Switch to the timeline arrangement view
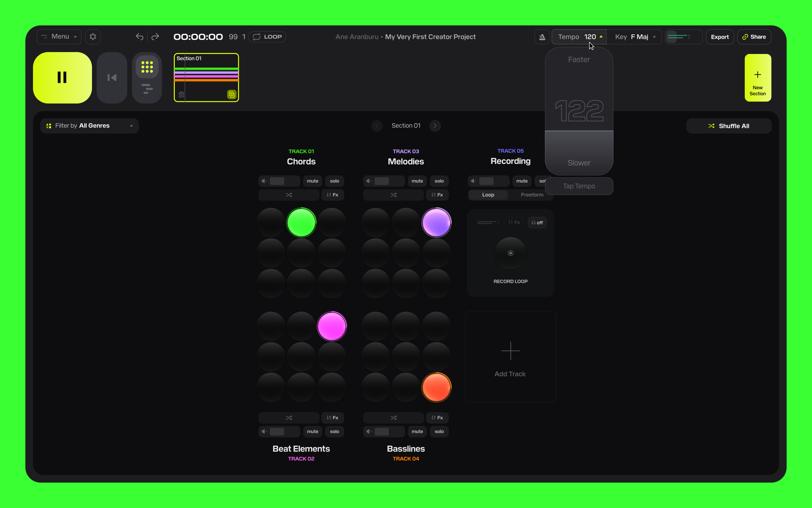 (147, 89)
